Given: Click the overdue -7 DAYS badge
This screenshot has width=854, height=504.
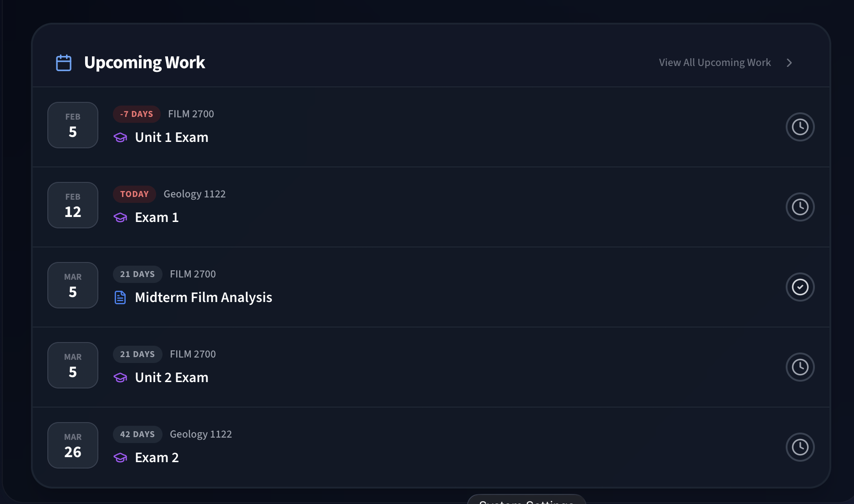Looking at the screenshot, I should (137, 114).
